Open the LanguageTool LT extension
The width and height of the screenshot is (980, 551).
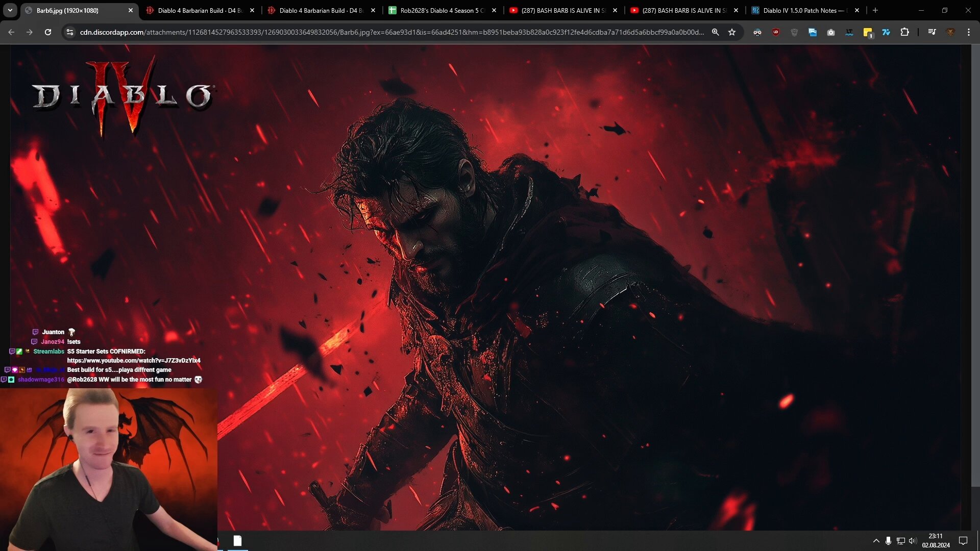[x=849, y=32]
